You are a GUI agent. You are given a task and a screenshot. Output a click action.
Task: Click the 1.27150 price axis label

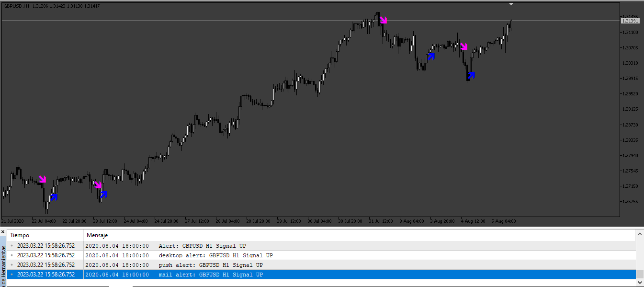coord(630,186)
